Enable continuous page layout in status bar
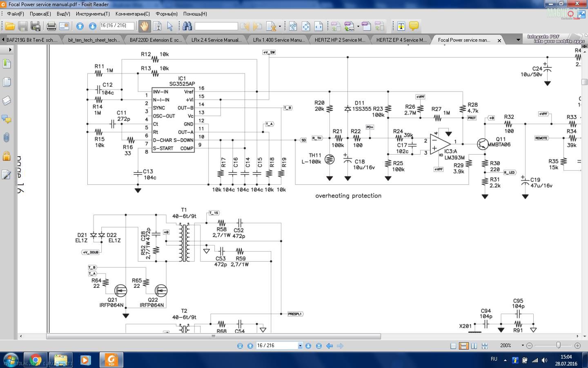Screen dimensions: 588x368 (x=463, y=346)
